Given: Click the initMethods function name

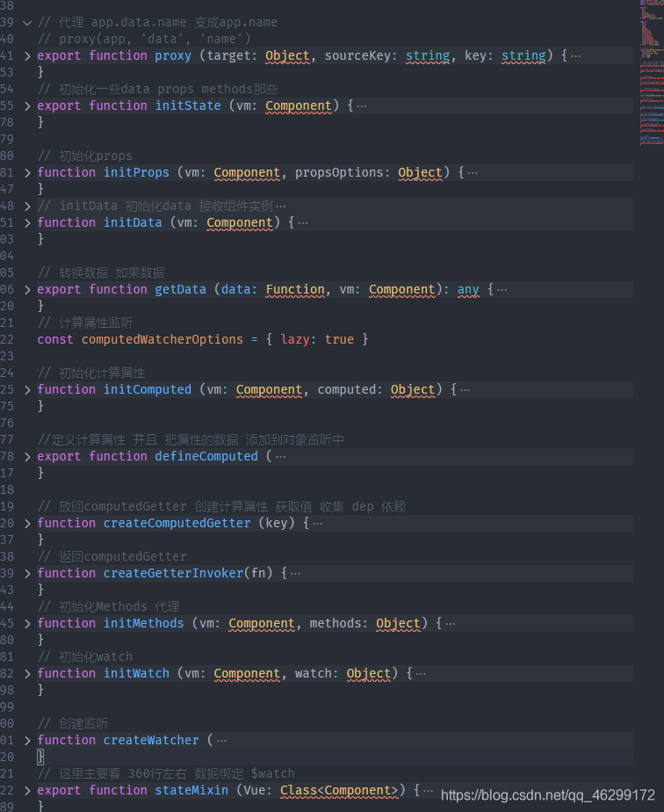Looking at the screenshot, I should point(143,624).
